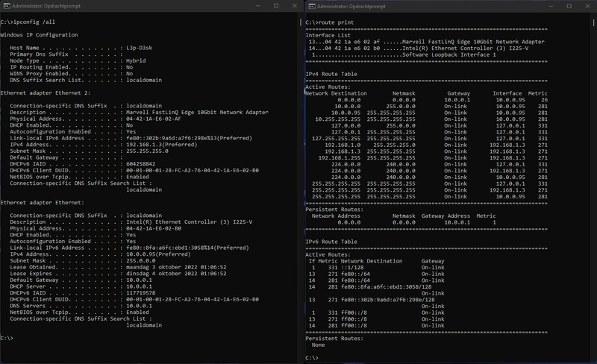Click the '192.168.1.255' network destination entry

point(340,158)
